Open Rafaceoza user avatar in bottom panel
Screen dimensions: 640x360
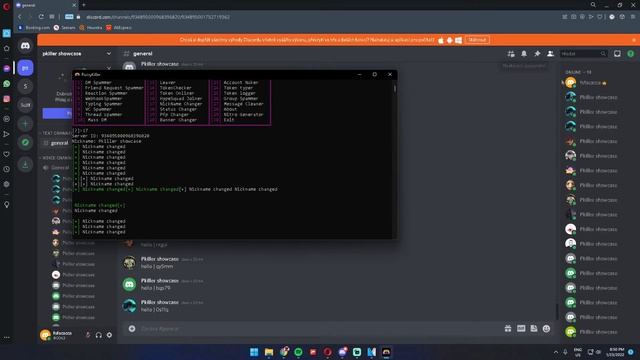tap(45, 335)
